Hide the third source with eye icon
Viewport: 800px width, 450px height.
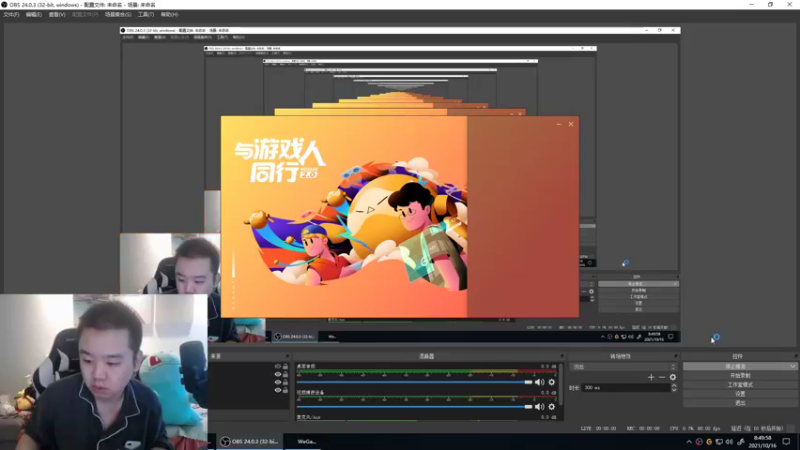(278, 382)
